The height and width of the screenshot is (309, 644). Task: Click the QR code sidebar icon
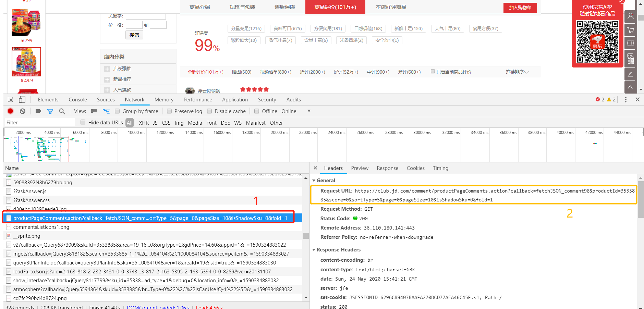click(631, 59)
